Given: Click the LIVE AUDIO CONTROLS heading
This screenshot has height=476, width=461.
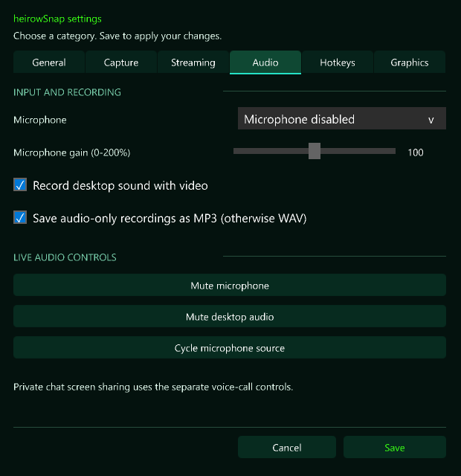Looking at the screenshot, I should click(x=65, y=257).
